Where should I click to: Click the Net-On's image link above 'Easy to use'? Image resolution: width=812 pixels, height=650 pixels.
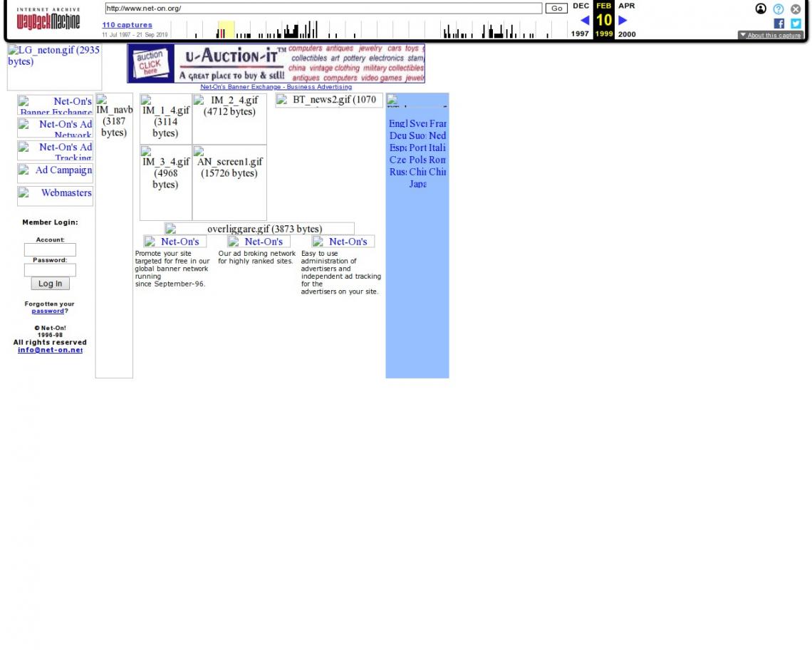(x=343, y=242)
